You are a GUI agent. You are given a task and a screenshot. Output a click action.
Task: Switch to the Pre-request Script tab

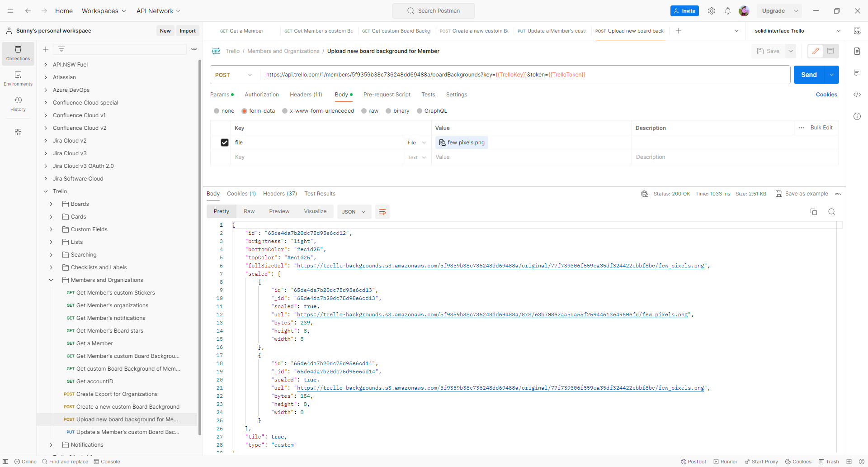[387, 95]
